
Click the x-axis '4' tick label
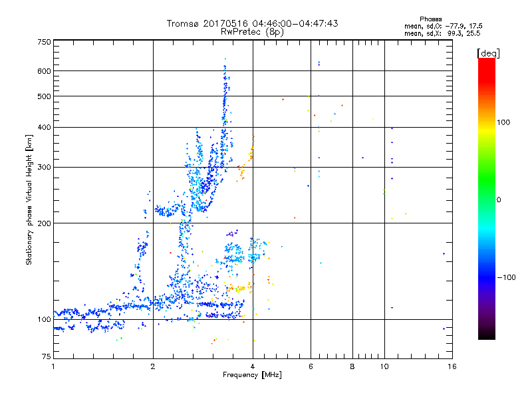(x=253, y=366)
